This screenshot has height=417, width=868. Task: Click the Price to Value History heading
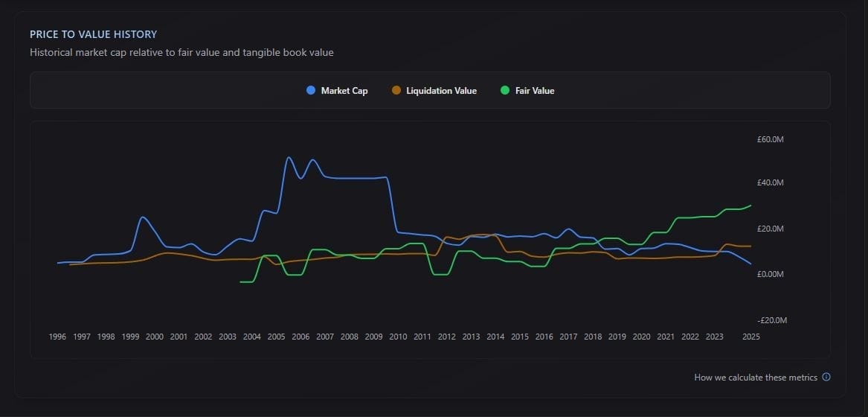(94, 34)
